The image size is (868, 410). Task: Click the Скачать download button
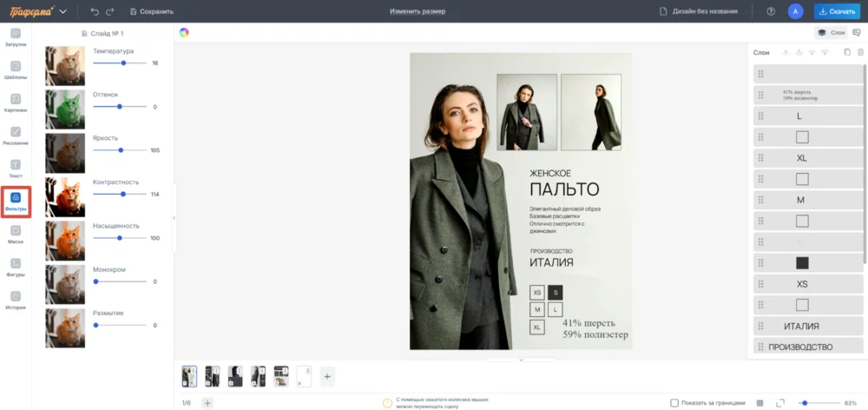(x=836, y=11)
